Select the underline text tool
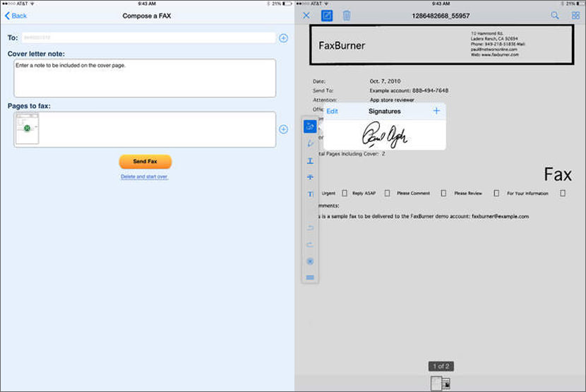The height and width of the screenshot is (392, 586). coord(310,161)
